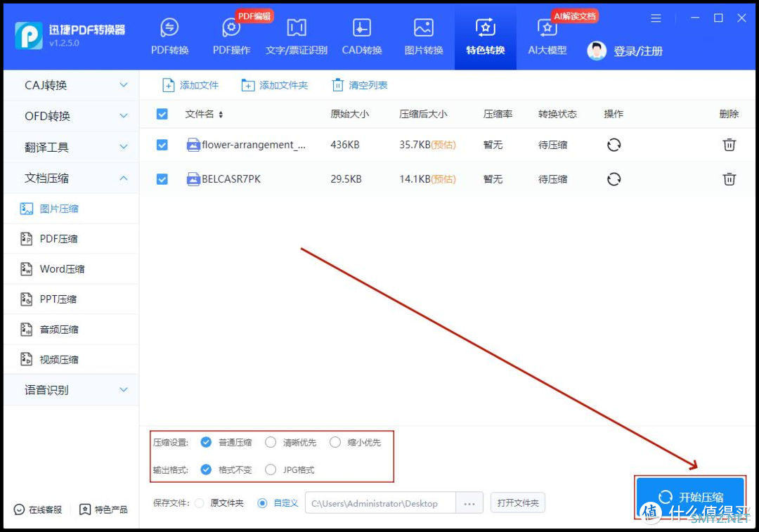Select 缩小优先 compression option
This screenshot has width=759, height=532.
point(335,442)
